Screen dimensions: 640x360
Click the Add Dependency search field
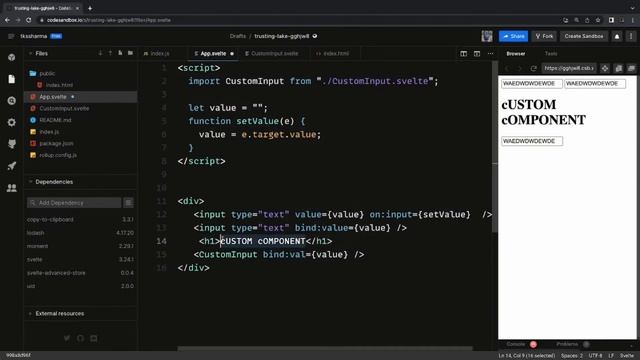click(74, 203)
